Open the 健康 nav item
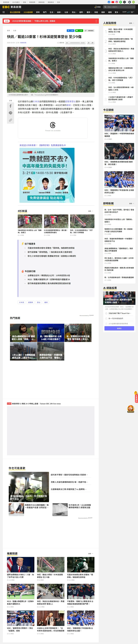The image size is (138, 644). pos(103,12)
